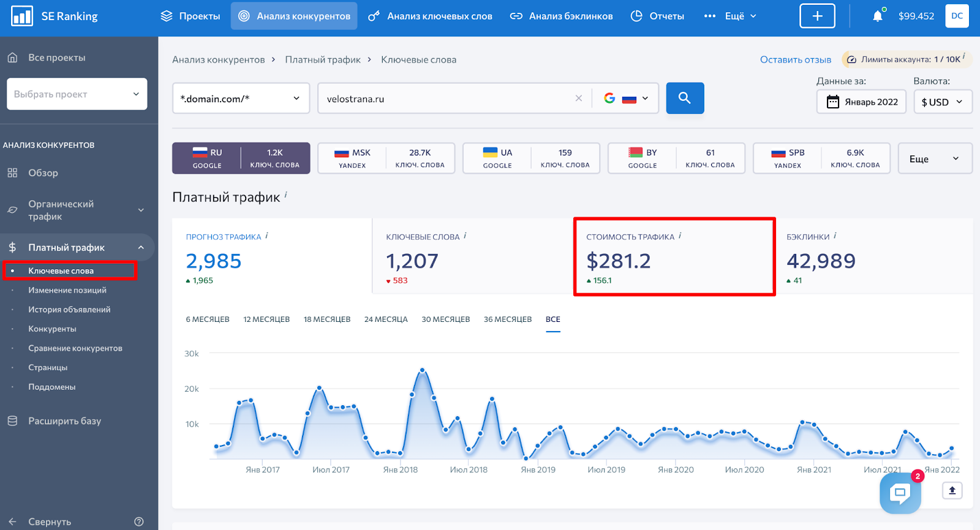Click info icon next to Платный трафик heading
Viewport: 980px width, 530px height.
pyautogui.click(x=286, y=195)
